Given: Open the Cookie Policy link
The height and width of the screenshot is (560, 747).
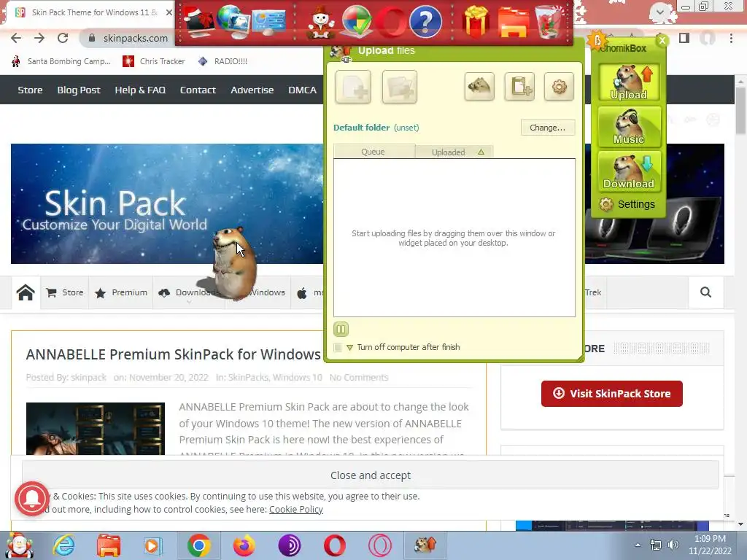Looking at the screenshot, I should click(296, 510).
